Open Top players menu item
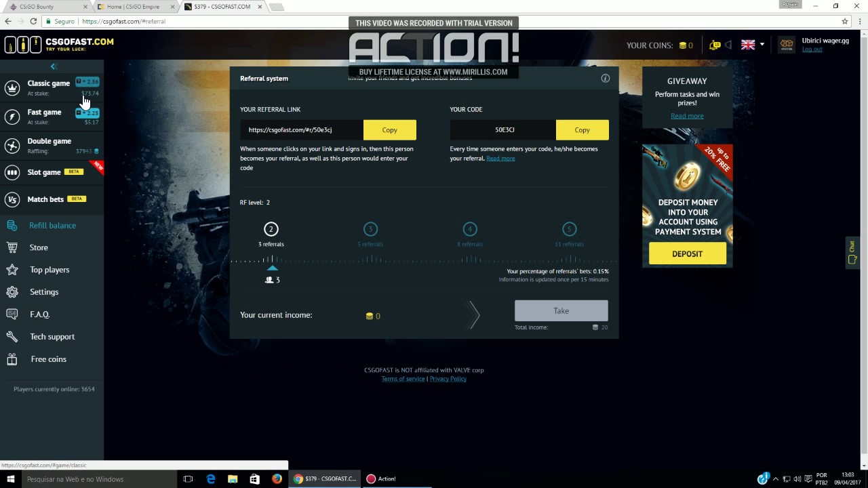 point(50,270)
